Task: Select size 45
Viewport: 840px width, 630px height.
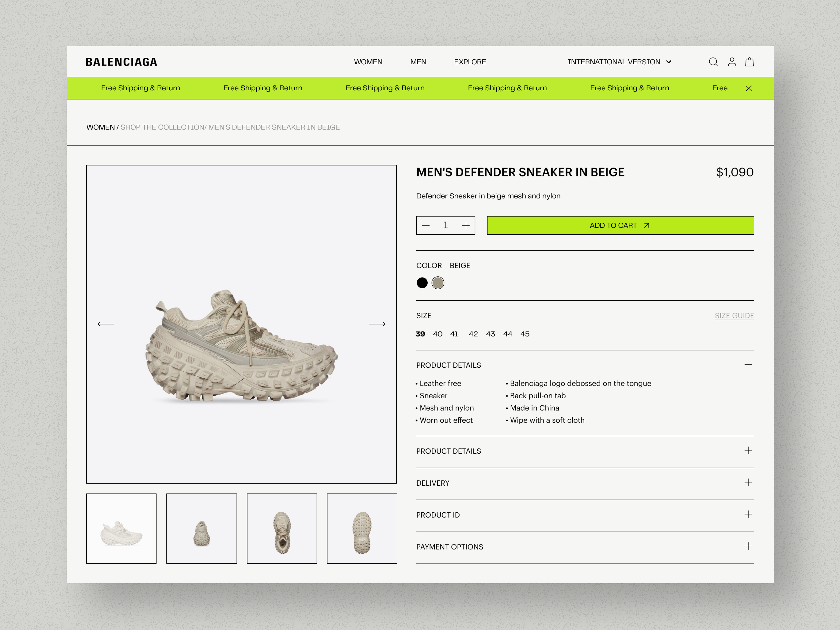Action: coord(525,334)
